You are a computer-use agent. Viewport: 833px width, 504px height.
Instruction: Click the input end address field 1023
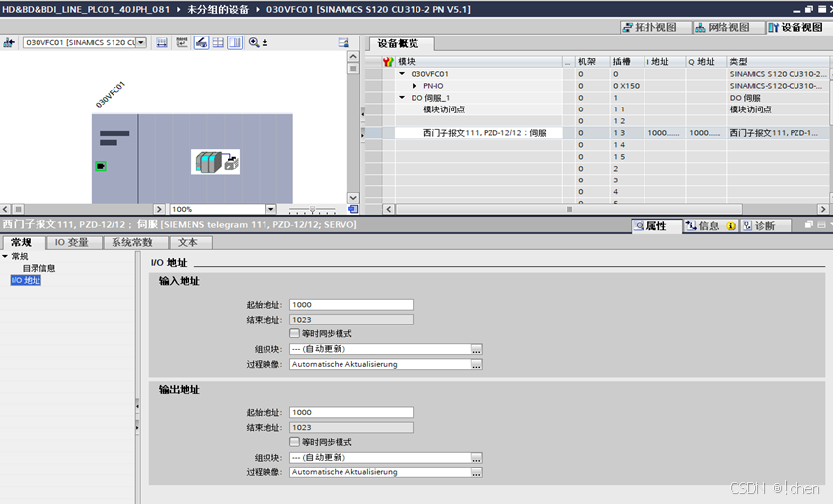coord(351,320)
